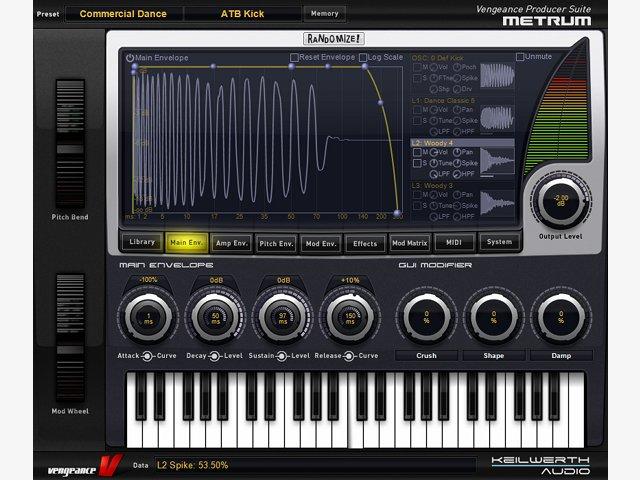640x480 pixels.
Task: Click the L2 Spike data readout field
Action: [x=315, y=465]
